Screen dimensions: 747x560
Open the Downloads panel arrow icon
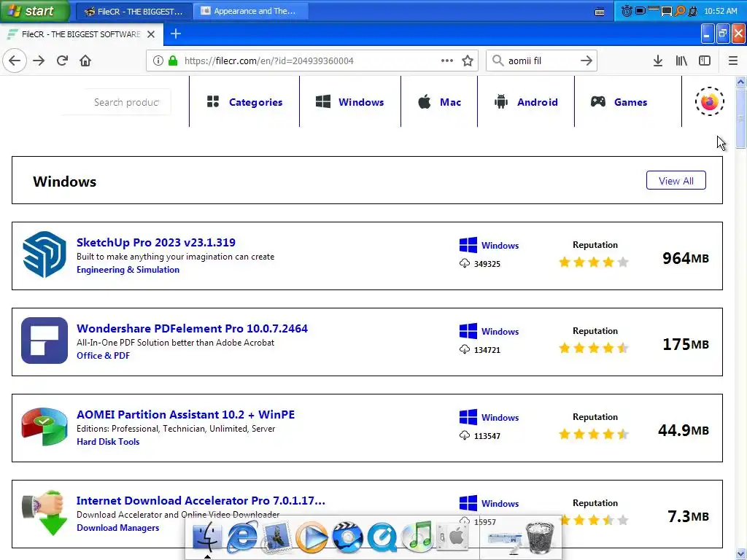(658, 61)
